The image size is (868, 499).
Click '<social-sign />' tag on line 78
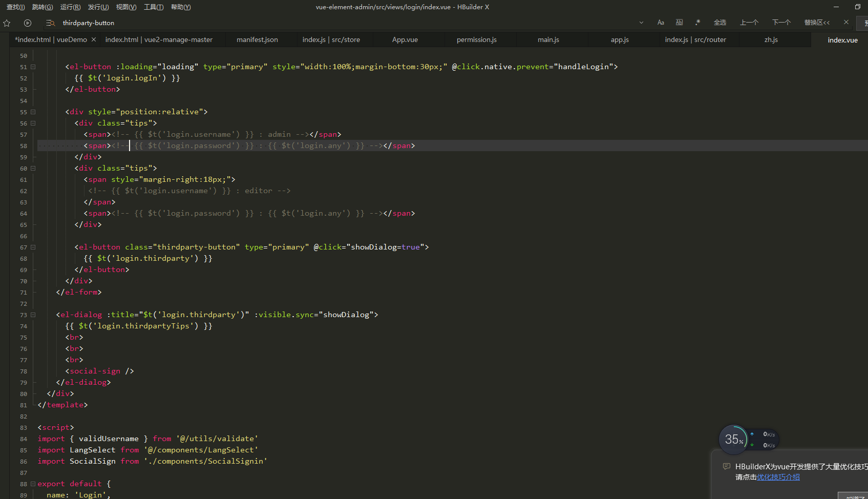99,371
